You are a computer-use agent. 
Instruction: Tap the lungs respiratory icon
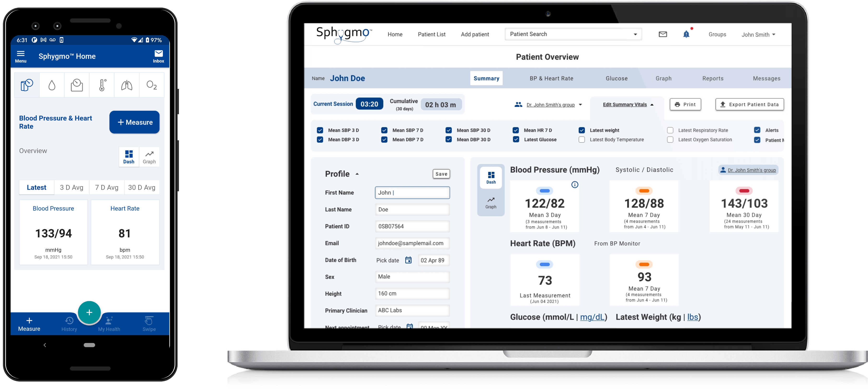(x=127, y=85)
